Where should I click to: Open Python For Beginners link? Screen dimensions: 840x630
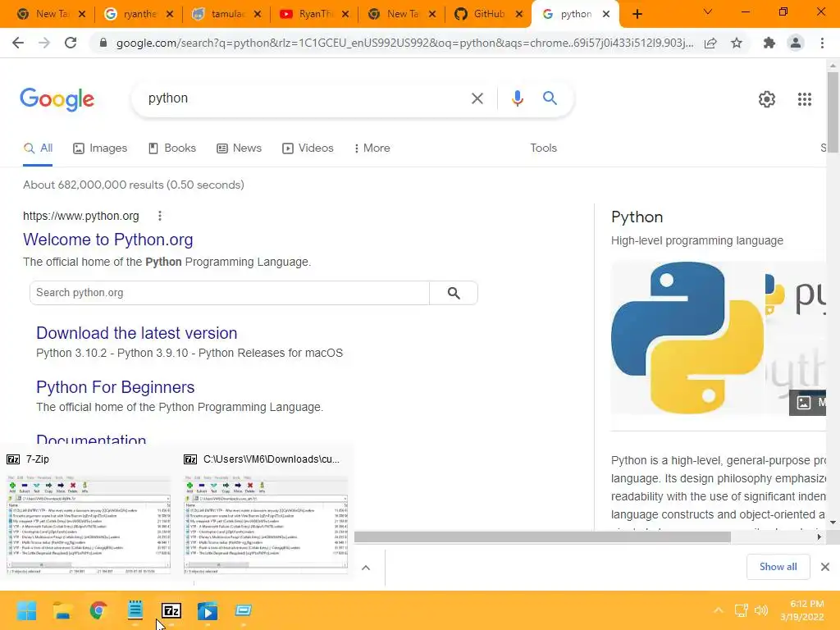tap(115, 387)
